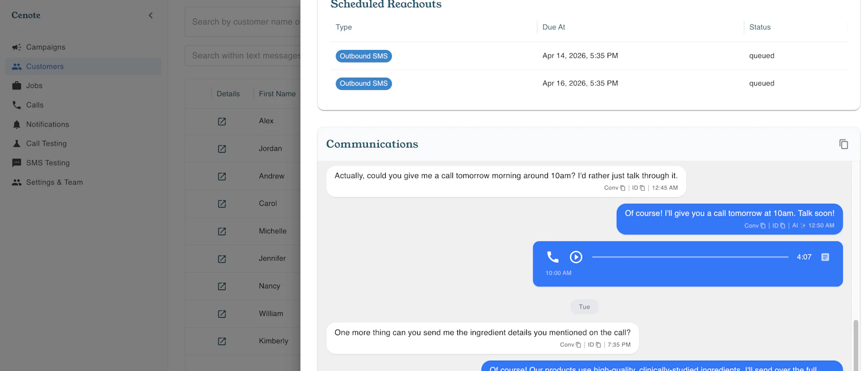Click the Outbound SMS chip for Apr 14

click(x=363, y=56)
